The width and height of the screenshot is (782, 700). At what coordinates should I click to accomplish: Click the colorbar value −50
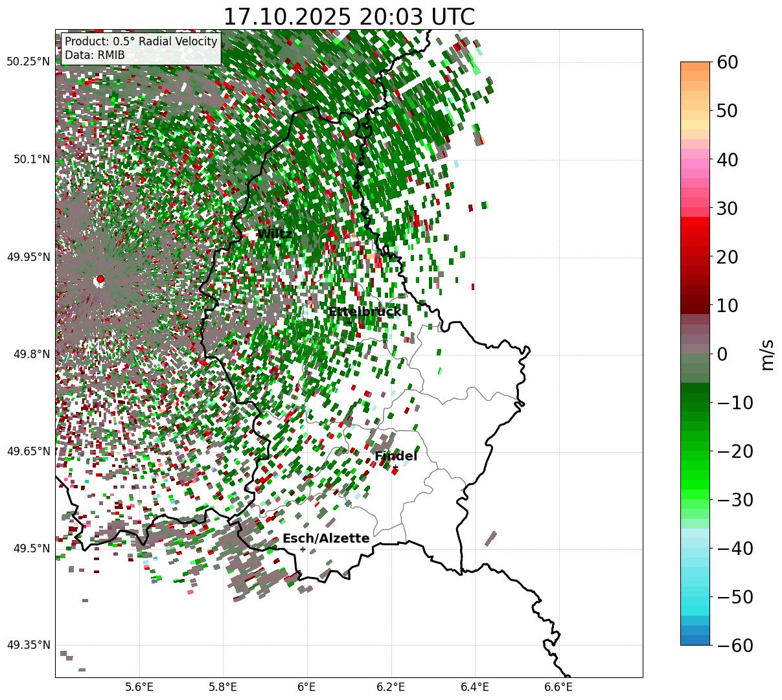tap(735, 597)
